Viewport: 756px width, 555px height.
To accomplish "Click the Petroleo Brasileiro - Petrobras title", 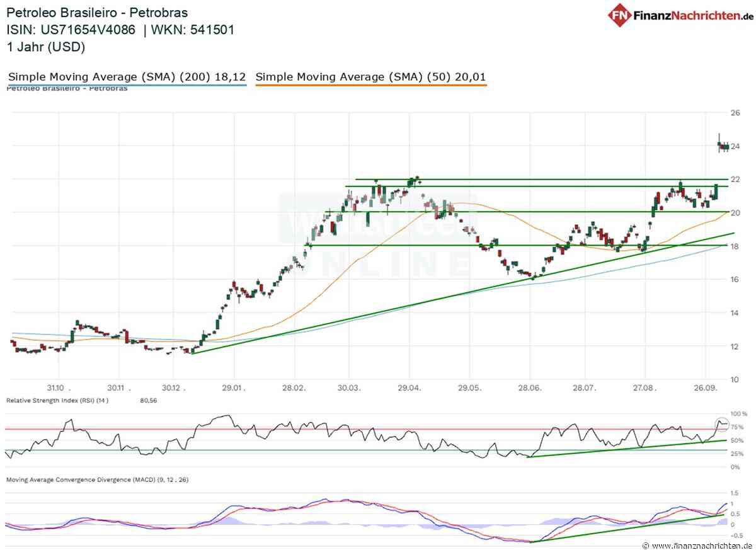I will [x=97, y=13].
